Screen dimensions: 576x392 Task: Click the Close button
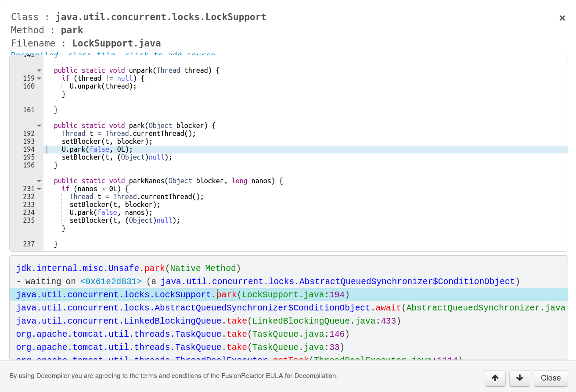[x=551, y=378]
